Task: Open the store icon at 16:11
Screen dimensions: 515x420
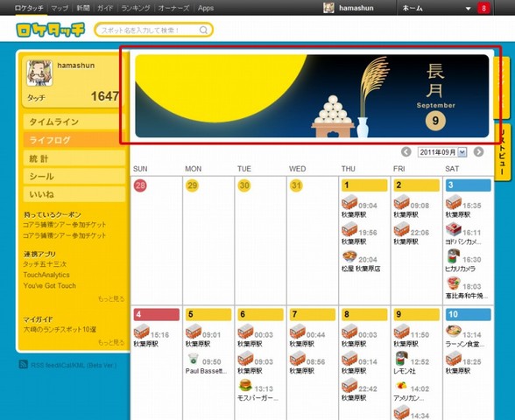Action: [454, 229]
